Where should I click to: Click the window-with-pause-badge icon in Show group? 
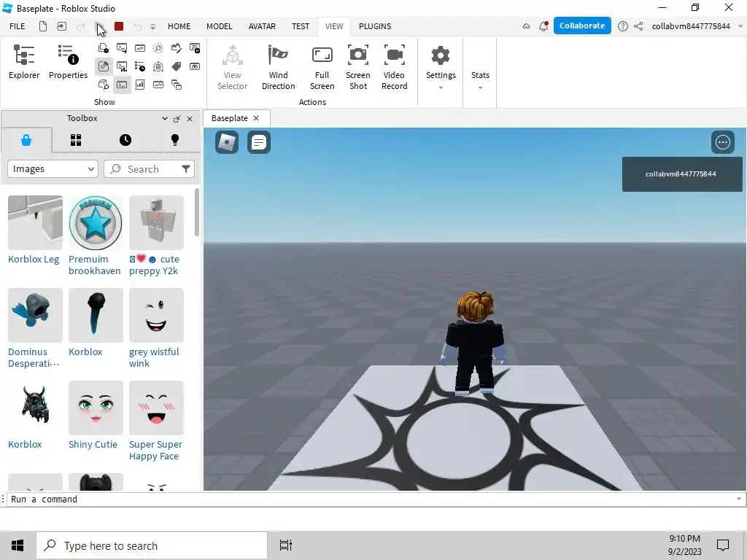pos(195,48)
